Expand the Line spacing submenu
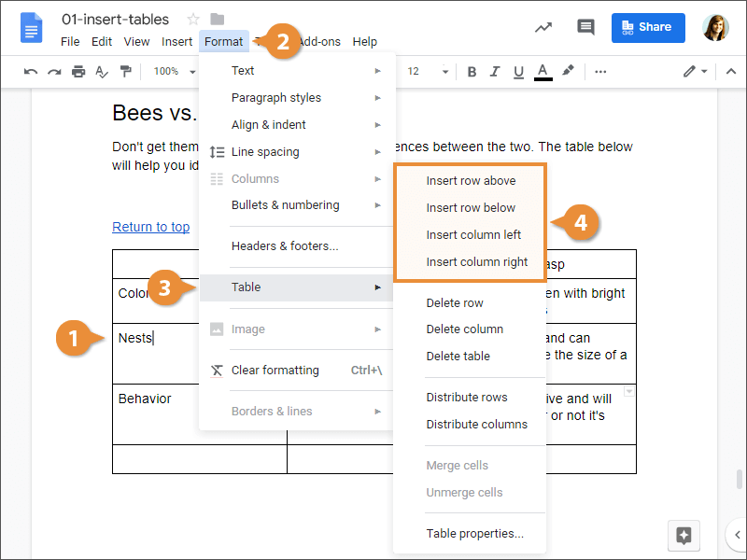 tap(297, 152)
